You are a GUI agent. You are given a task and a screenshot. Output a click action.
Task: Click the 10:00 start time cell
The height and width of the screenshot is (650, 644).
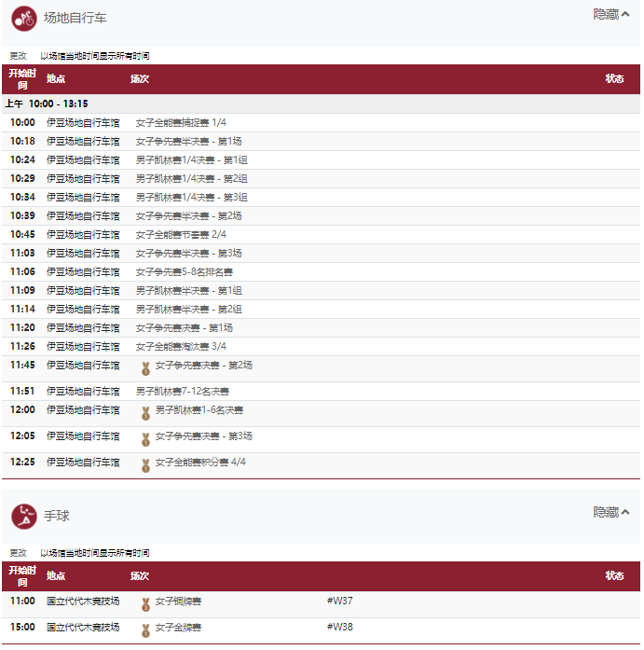(x=22, y=123)
